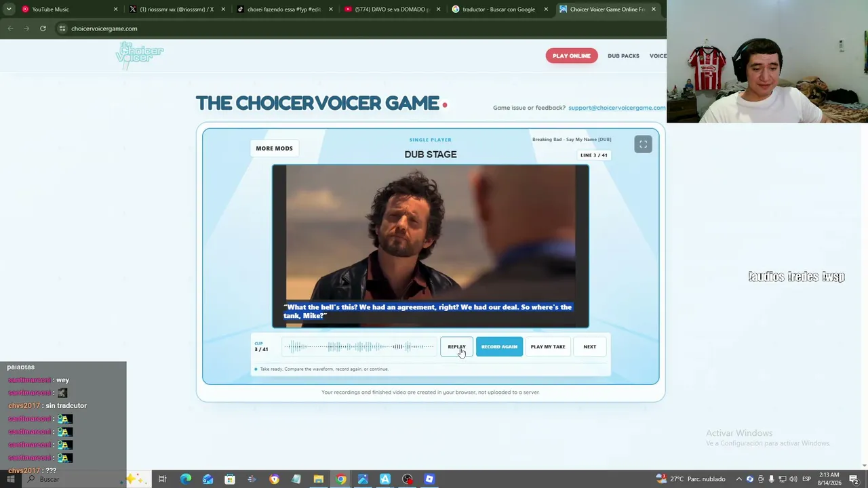Go to the NEXT line

pos(590,347)
